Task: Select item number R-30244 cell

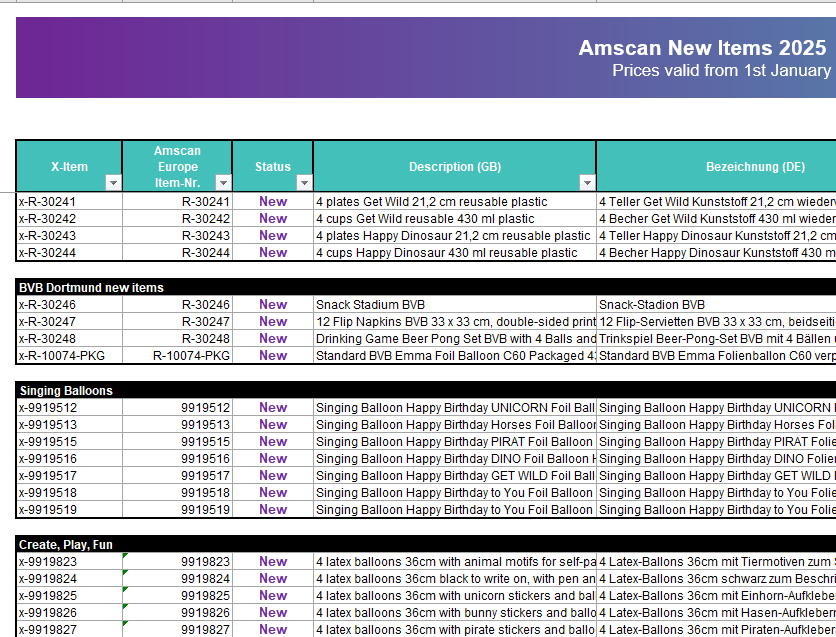Action: [178, 253]
